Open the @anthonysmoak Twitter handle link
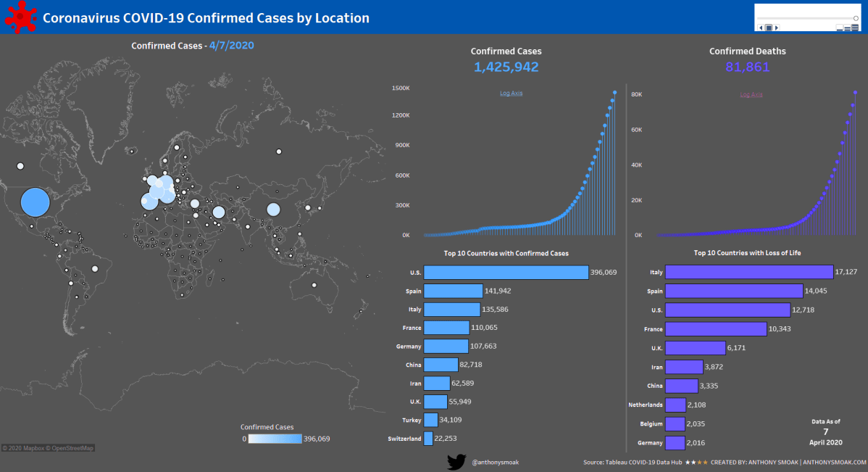Screen dimensions: 868x472 tap(495, 462)
